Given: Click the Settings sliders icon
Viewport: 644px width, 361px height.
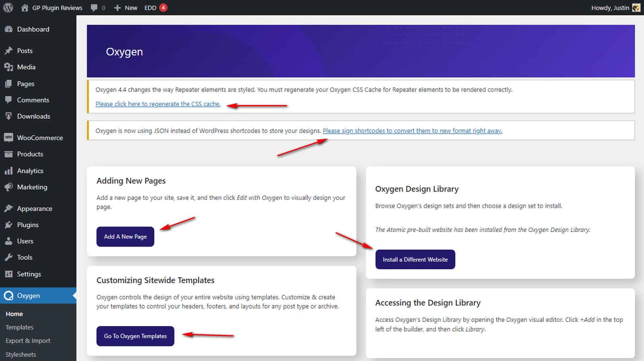Looking at the screenshot, I should tap(8, 274).
